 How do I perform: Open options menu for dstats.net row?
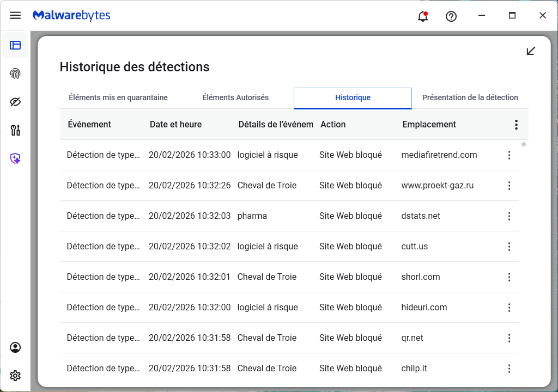pos(509,216)
